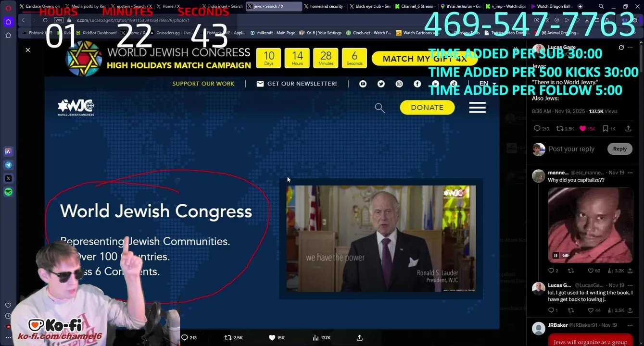Open the JRBaker profile name
The width and height of the screenshot is (644, 346).
coord(558,325)
